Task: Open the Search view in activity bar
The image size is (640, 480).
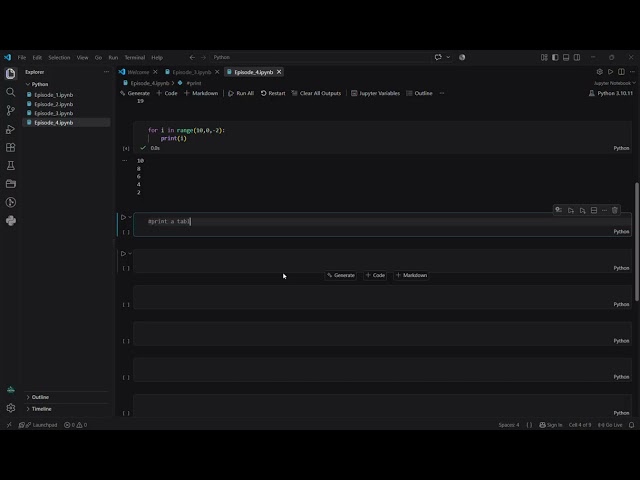Action: point(11,92)
